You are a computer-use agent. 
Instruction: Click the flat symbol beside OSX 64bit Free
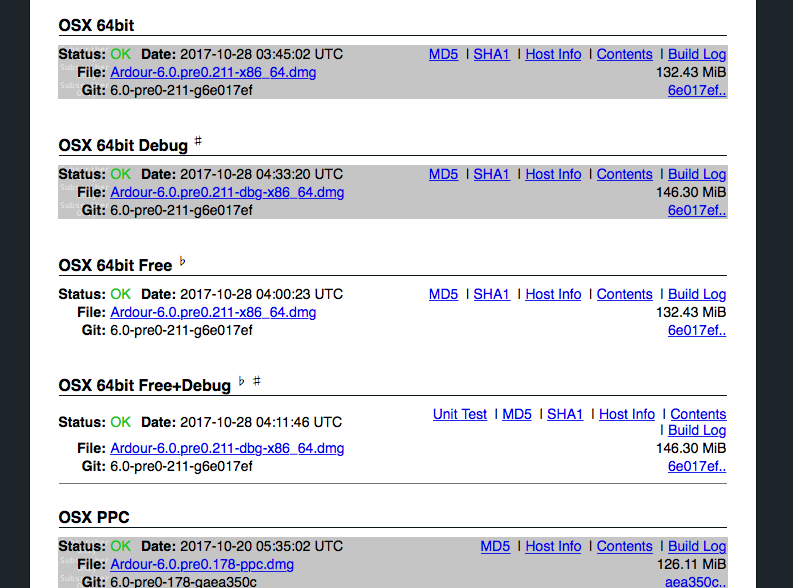coord(182,262)
